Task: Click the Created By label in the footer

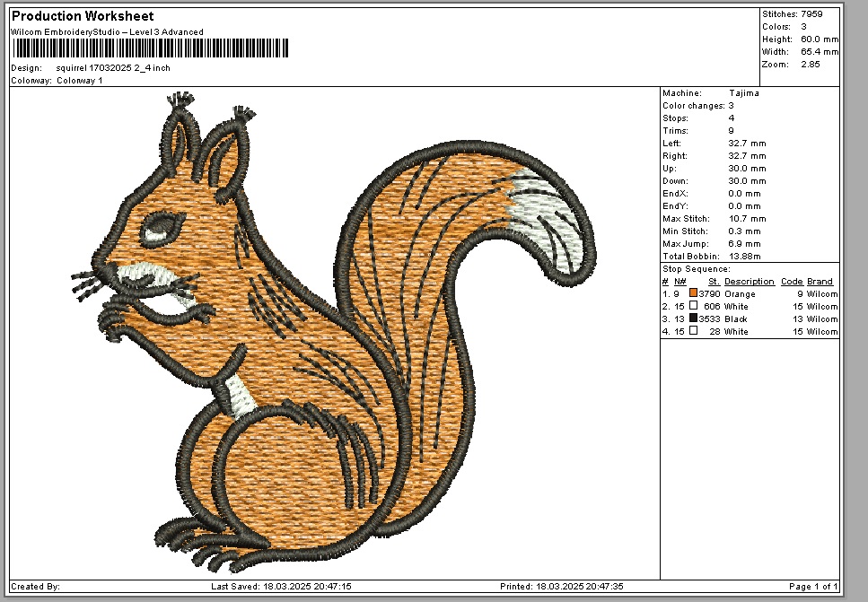Action: [36, 587]
